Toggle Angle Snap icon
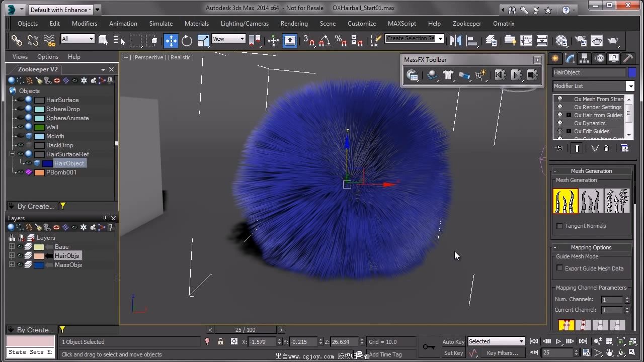 pos(325,41)
